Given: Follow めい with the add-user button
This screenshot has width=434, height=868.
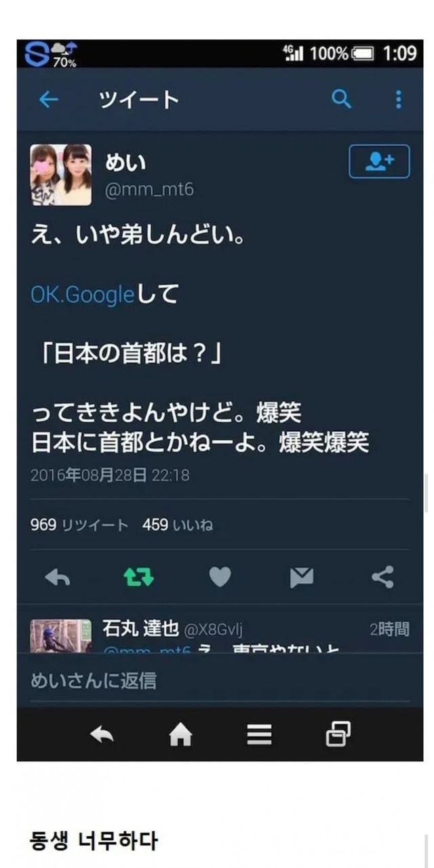Looking at the screenshot, I should (379, 161).
